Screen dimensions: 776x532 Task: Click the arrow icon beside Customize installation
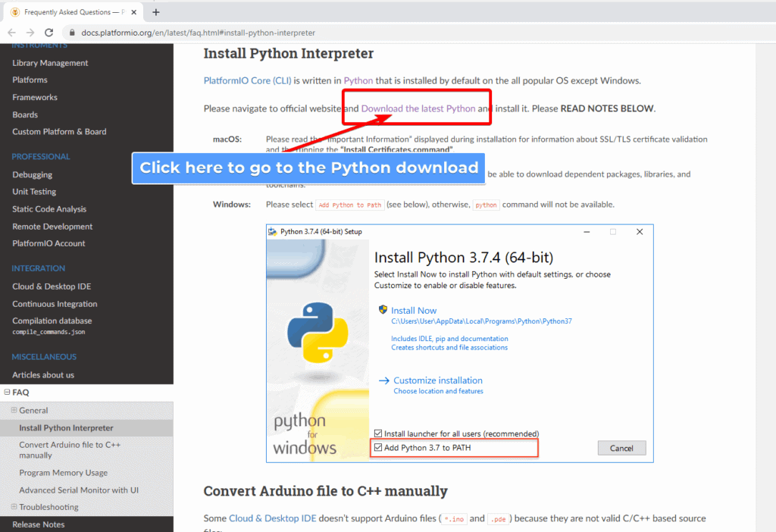(384, 380)
